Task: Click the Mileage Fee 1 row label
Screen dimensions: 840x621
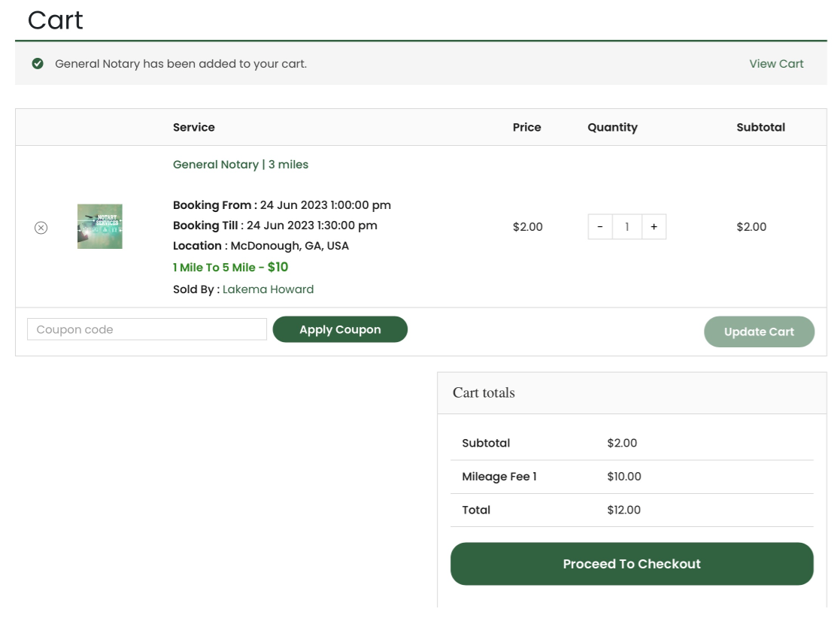Action: click(x=499, y=477)
